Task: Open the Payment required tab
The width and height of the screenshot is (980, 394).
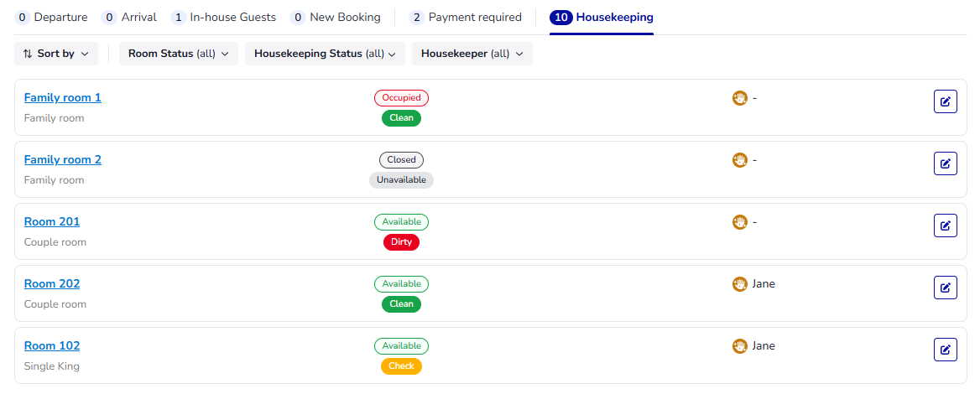Action: coord(466,17)
